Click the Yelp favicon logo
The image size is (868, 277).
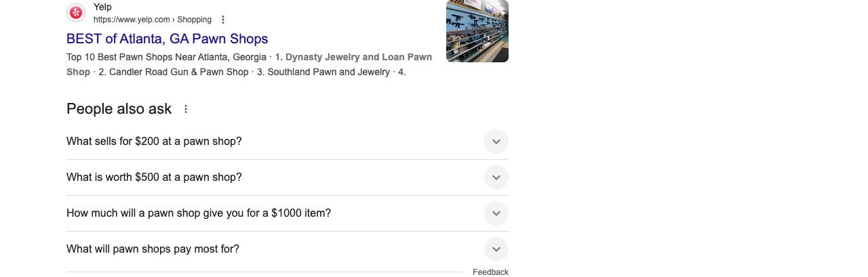[x=76, y=12]
